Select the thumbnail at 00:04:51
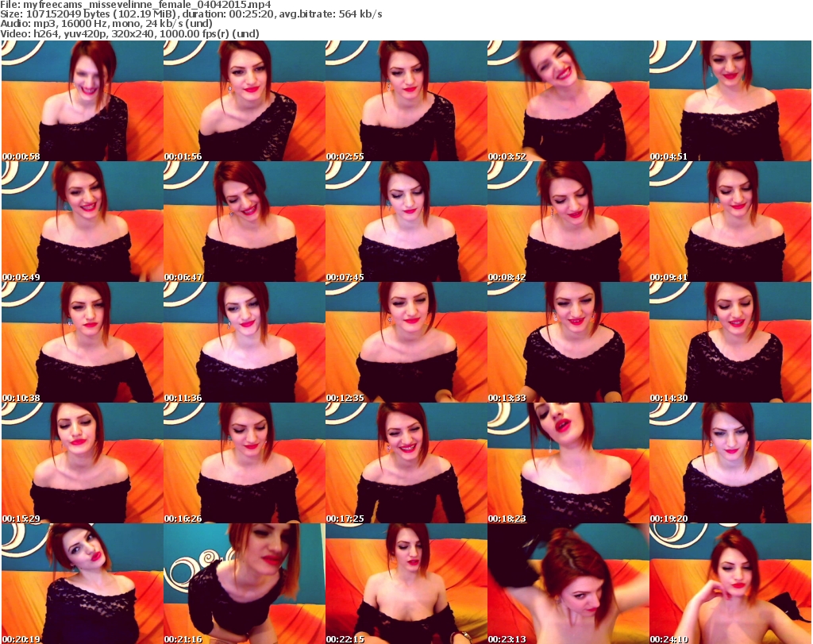Image resolution: width=813 pixels, height=644 pixels. click(730, 101)
